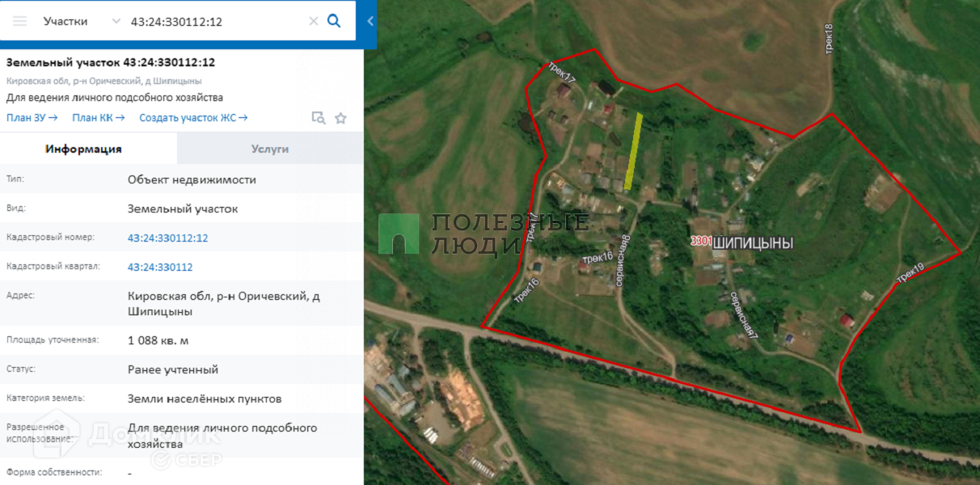Switch to the Услуги tab
Image resolution: width=980 pixels, height=485 pixels.
[x=270, y=149]
